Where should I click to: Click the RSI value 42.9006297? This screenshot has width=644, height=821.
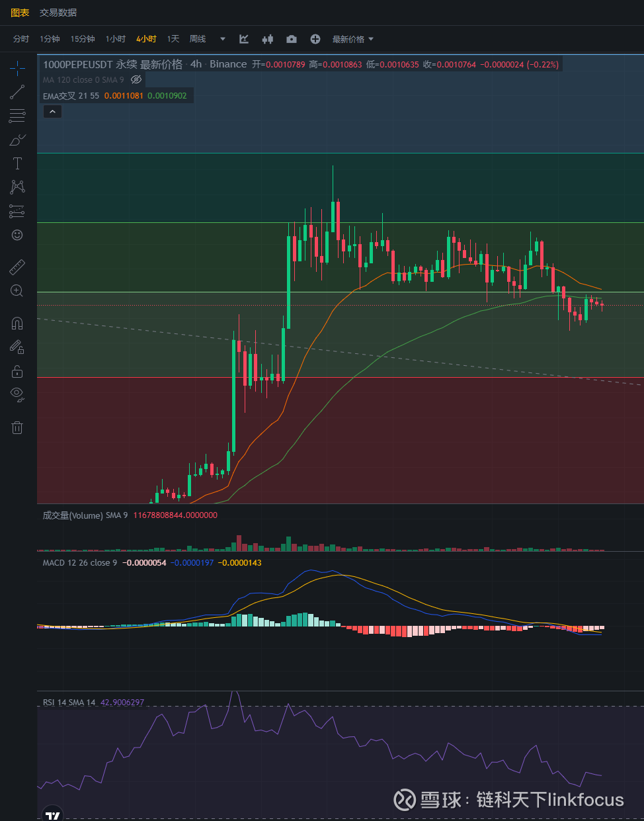click(122, 703)
